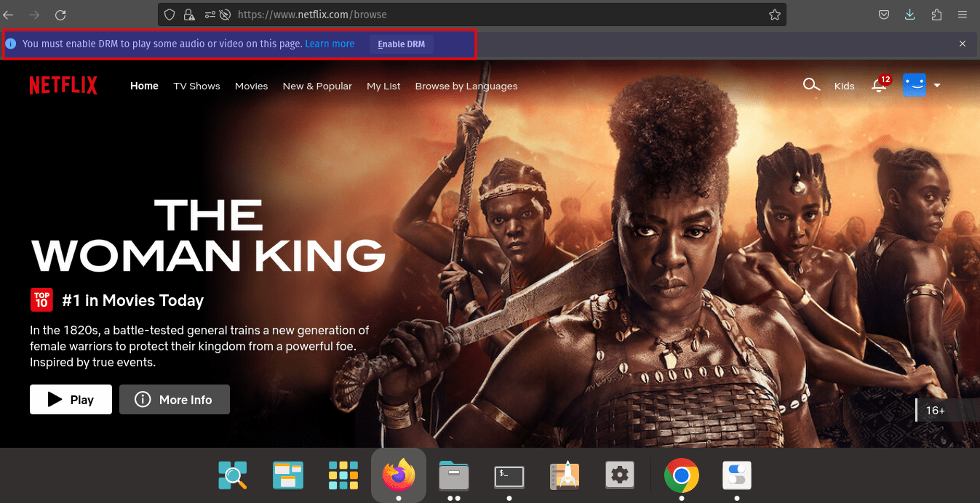
Task: Open the file manager in dock
Action: [454, 475]
